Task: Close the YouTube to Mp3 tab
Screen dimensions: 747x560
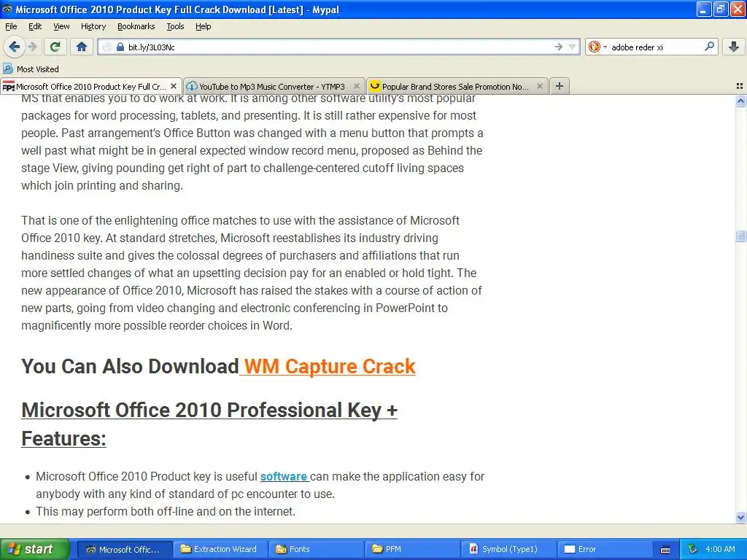Action: pos(356,86)
